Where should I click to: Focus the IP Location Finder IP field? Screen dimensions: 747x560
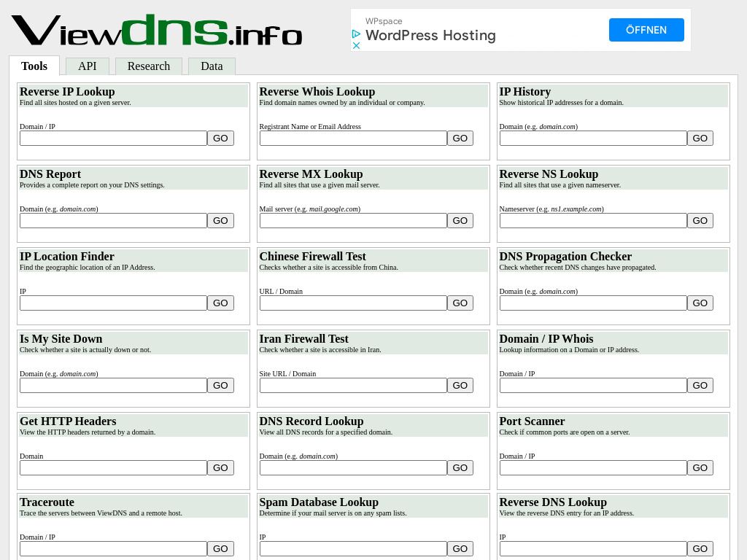(x=113, y=303)
